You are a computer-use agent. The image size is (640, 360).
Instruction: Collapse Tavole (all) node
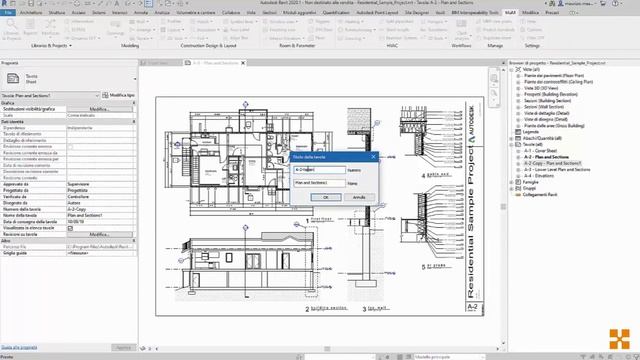511,144
